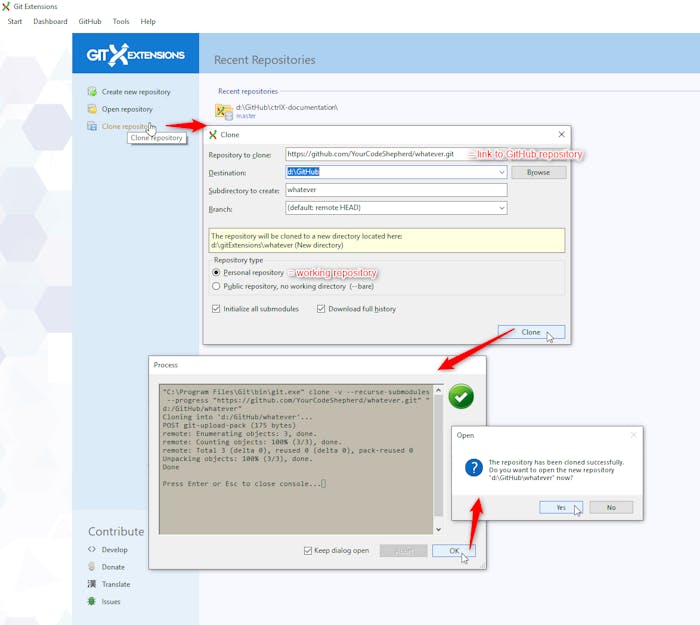
Task: Select Public repository (--bare) option
Action: click(216, 286)
